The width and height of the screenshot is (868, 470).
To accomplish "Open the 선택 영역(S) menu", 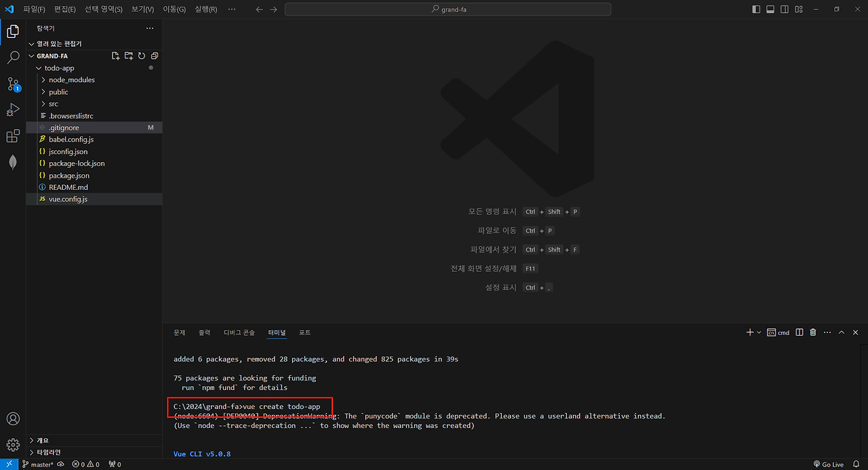I will coord(104,9).
